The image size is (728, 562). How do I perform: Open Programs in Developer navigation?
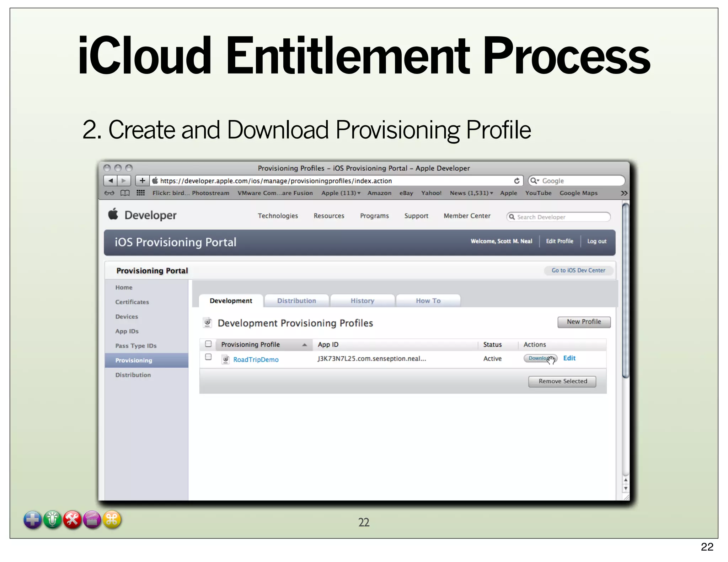374,216
